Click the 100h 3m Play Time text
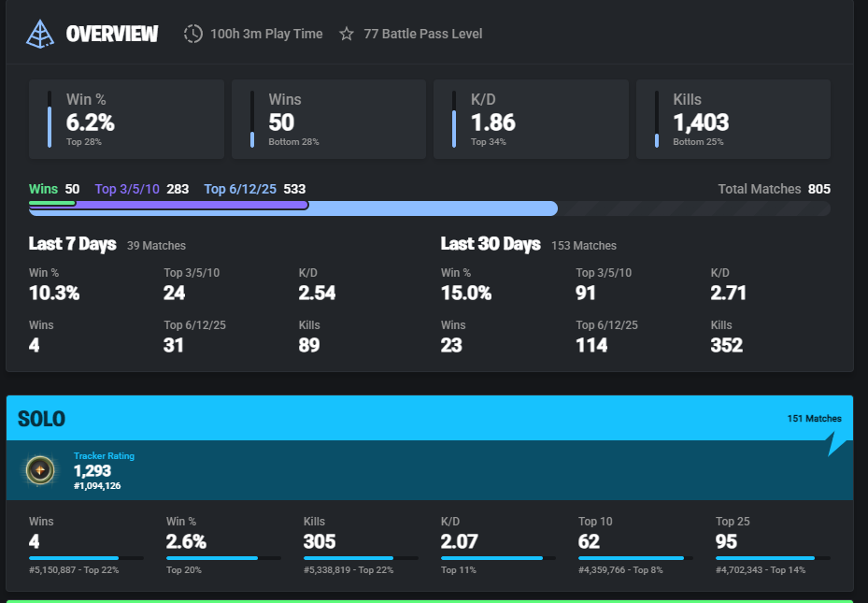 [x=266, y=34]
